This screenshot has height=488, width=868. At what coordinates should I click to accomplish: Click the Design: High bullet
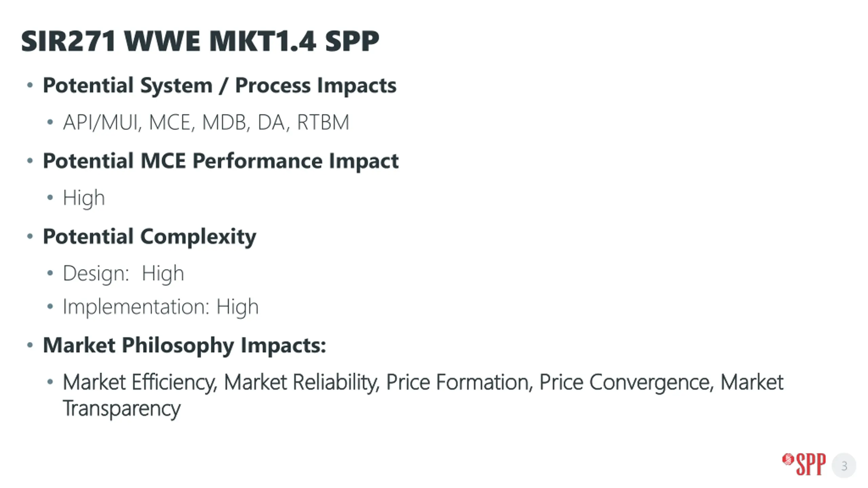point(123,273)
